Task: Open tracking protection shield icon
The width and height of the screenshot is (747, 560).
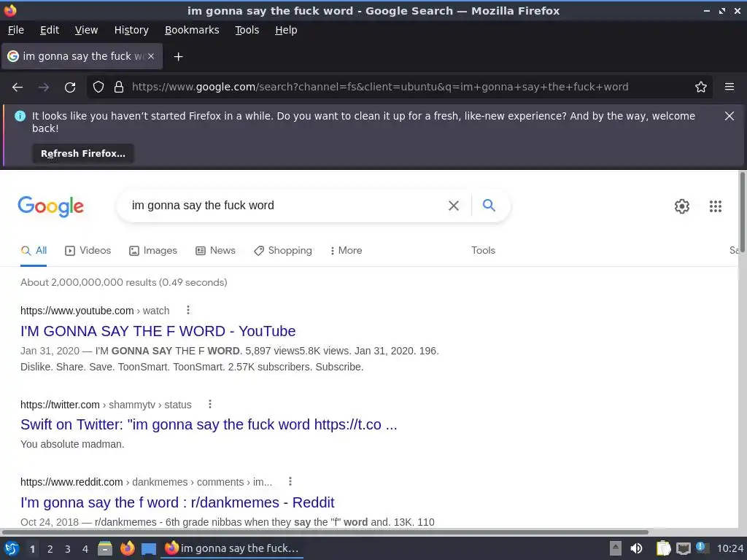Action: [x=98, y=87]
